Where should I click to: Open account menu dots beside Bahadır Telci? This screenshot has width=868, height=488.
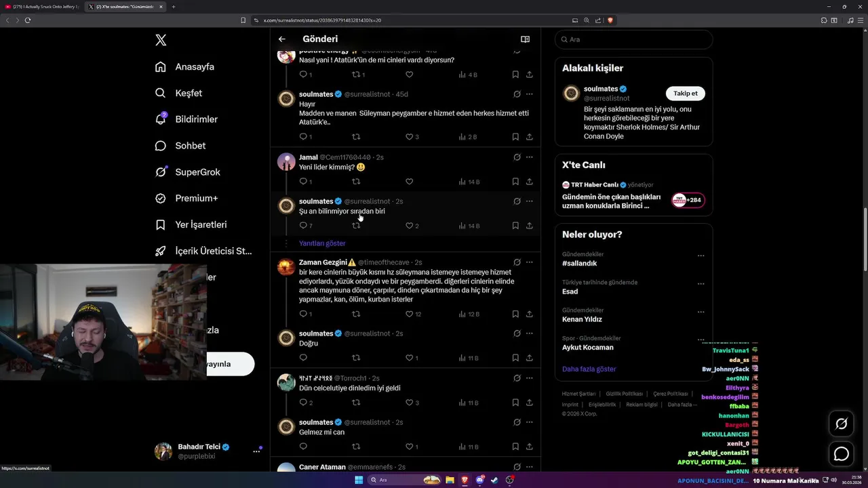point(257,451)
